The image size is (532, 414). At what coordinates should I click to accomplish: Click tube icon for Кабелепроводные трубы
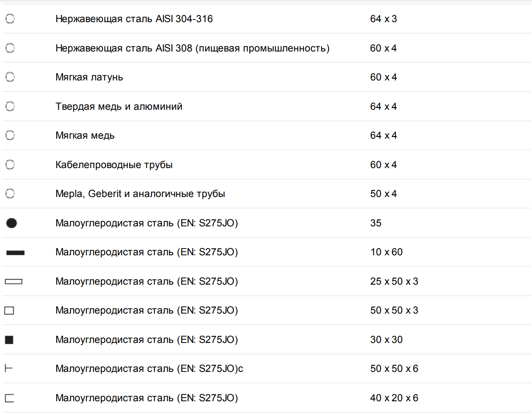[10, 165]
